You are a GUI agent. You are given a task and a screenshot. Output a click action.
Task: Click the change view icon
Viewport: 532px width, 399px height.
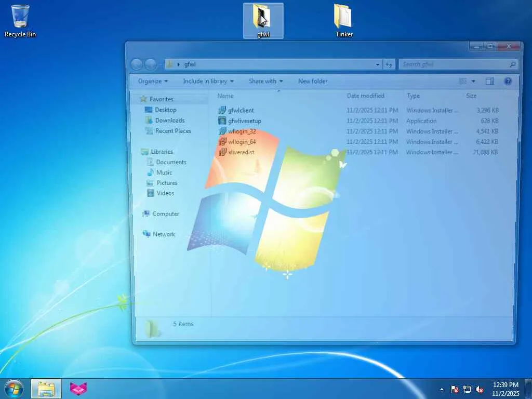click(x=462, y=81)
